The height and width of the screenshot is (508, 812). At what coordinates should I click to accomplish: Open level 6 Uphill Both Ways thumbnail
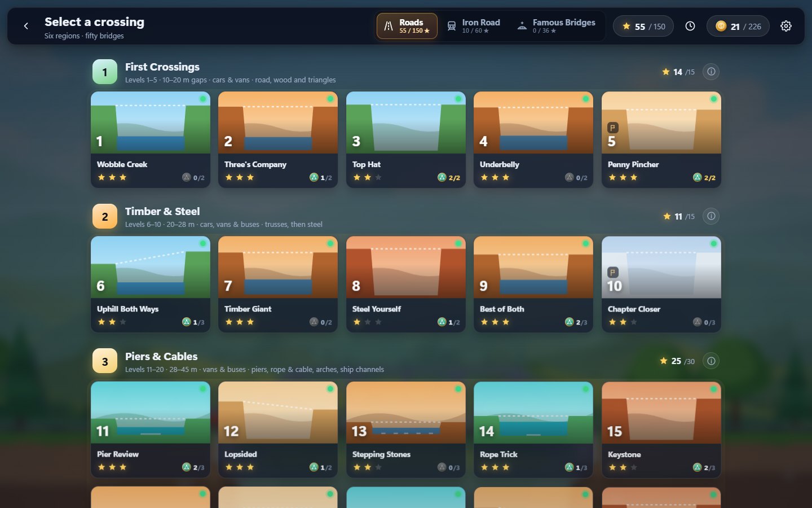151,267
